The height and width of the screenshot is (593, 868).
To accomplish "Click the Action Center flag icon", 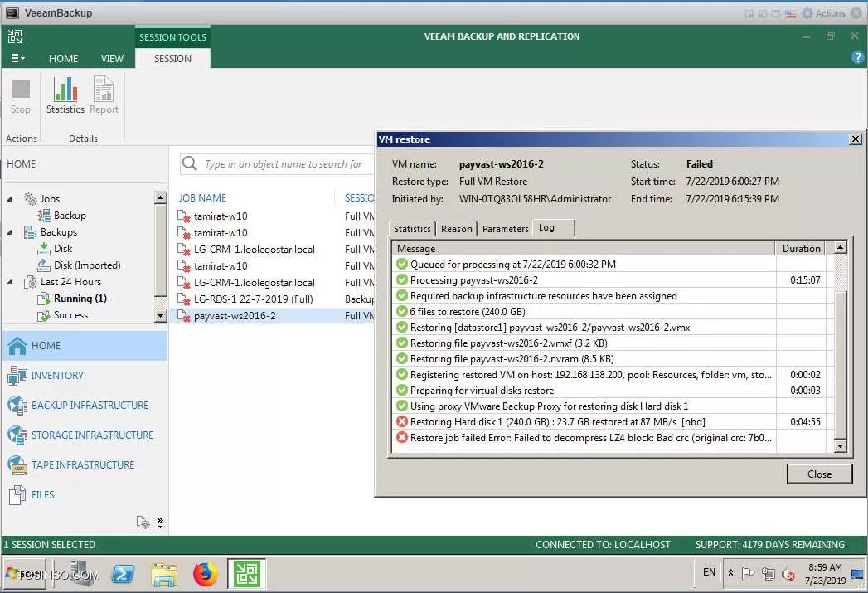I will [x=748, y=574].
